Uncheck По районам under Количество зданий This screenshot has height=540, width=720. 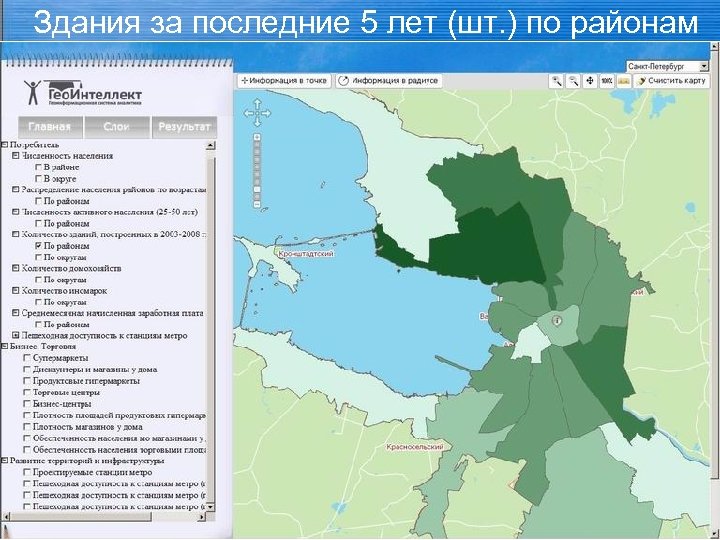click(39, 246)
